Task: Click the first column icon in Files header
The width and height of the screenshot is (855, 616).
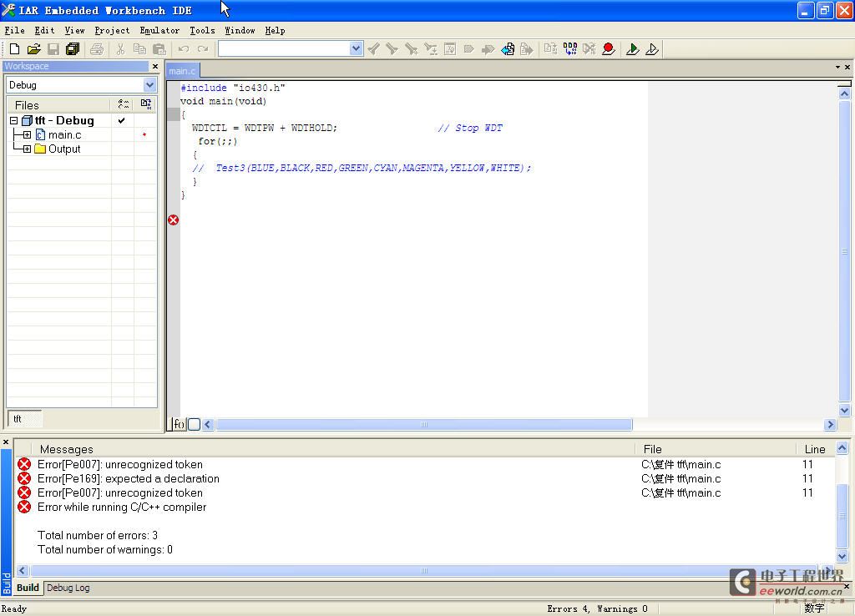Action: tap(124, 104)
